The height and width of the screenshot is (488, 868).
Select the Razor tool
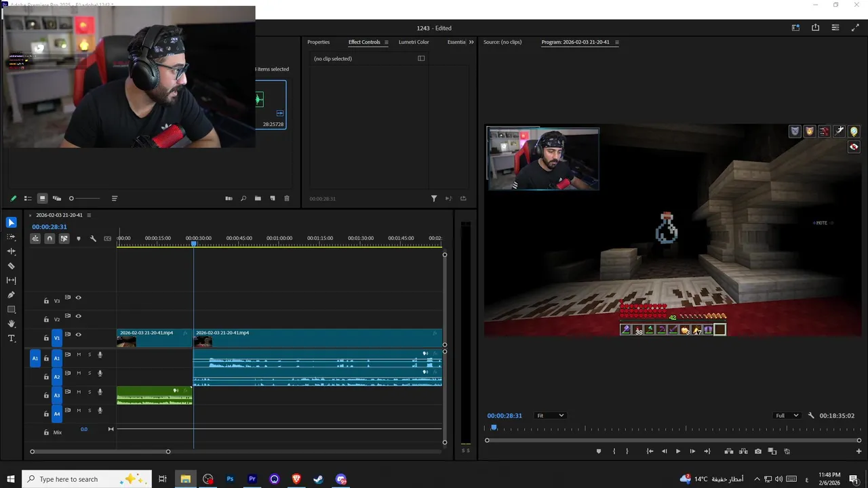[x=12, y=266]
